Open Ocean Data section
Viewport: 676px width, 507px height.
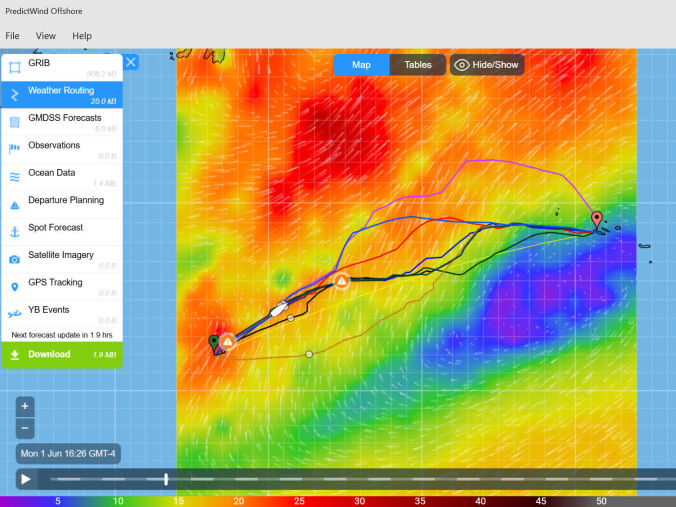click(x=62, y=177)
